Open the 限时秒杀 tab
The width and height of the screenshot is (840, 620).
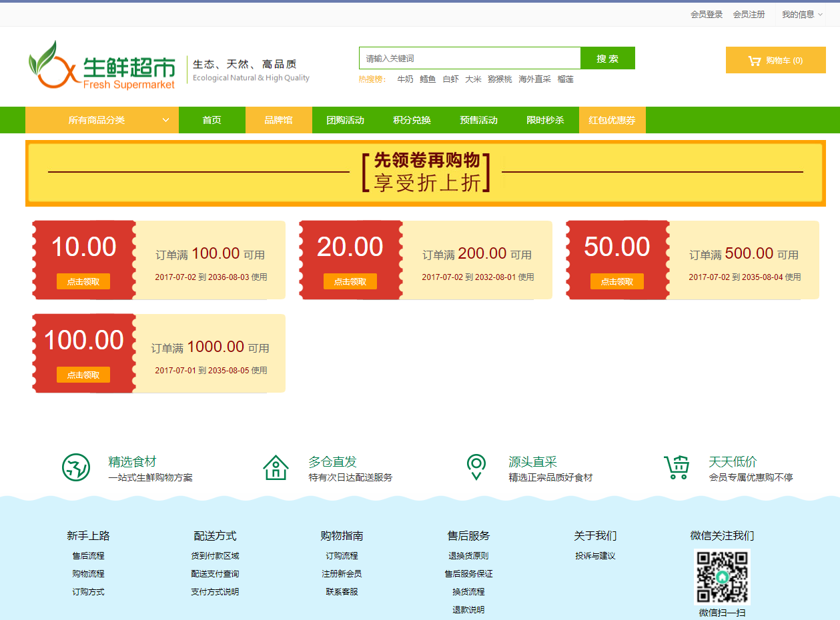coord(546,120)
